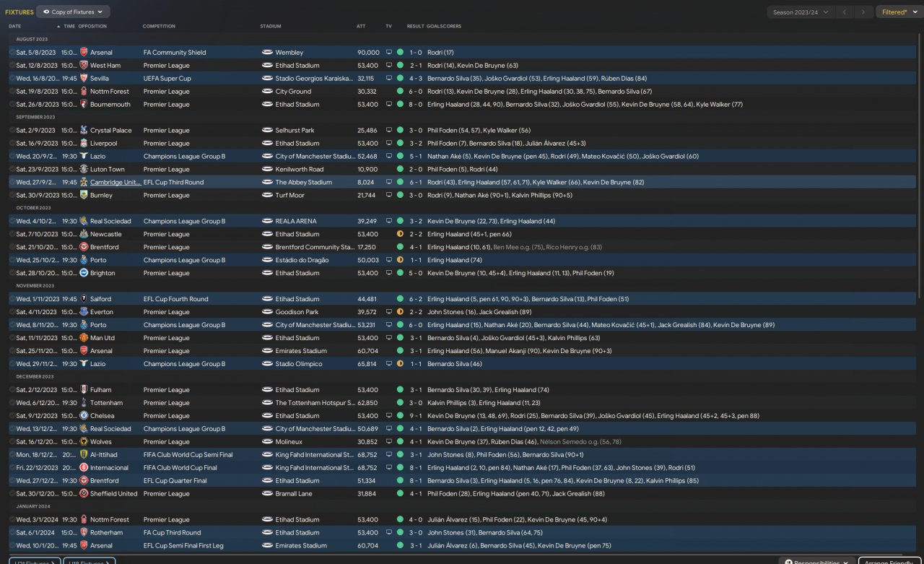
Task: Toggle the check circle on the Rotherham row
Action: (x=12, y=534)
